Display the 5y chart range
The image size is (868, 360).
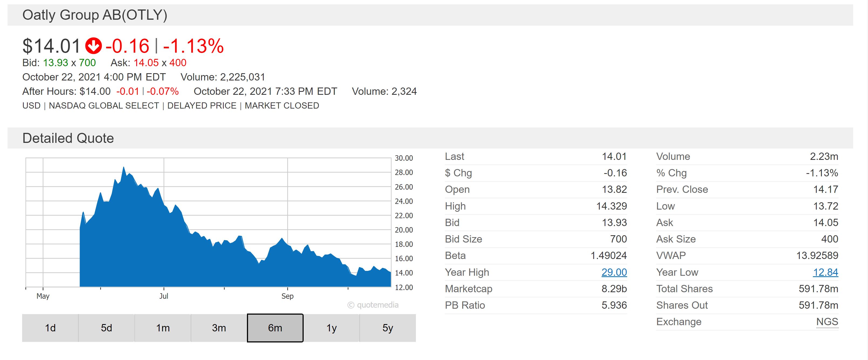(388, 328)
